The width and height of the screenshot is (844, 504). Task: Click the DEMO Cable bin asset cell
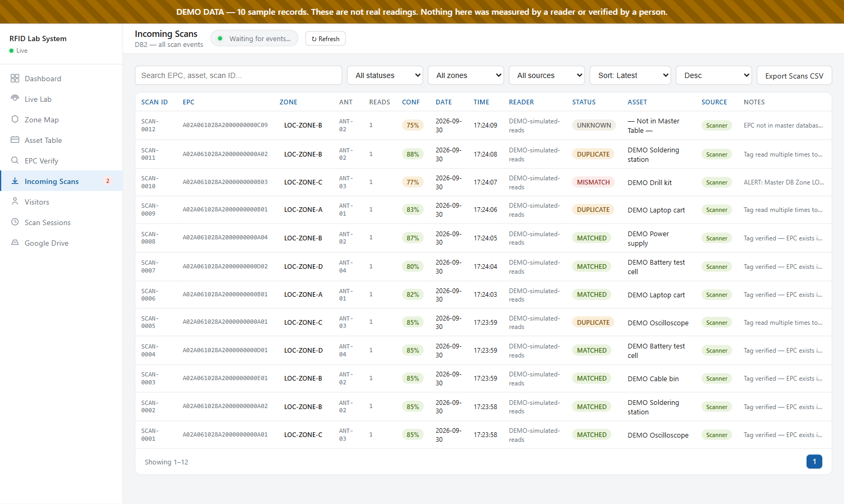coord(653,379)
